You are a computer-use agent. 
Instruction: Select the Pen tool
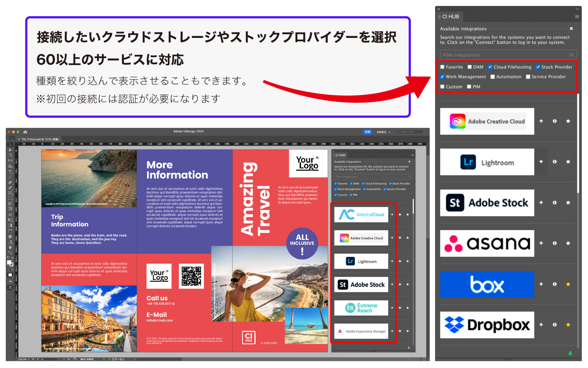coord(10,183)
